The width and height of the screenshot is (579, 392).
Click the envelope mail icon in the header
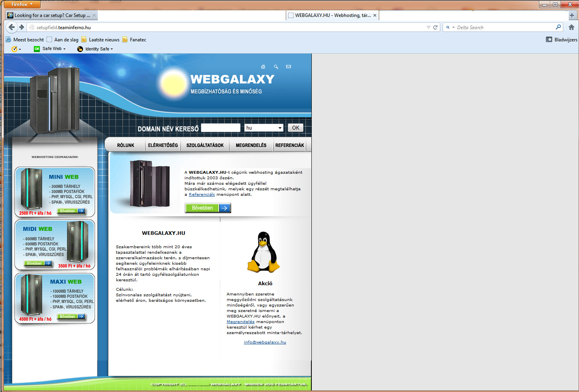(x=289, y=67)
